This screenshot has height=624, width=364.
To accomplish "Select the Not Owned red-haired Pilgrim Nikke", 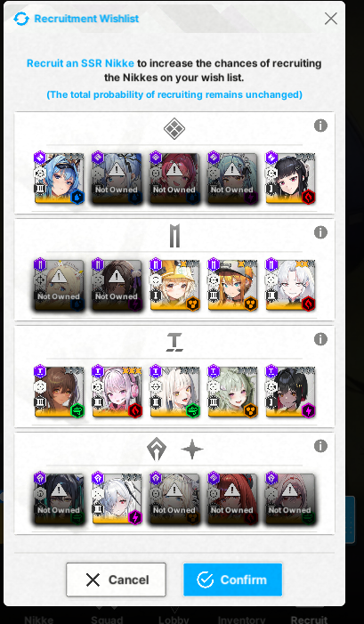I will (232, 498).
